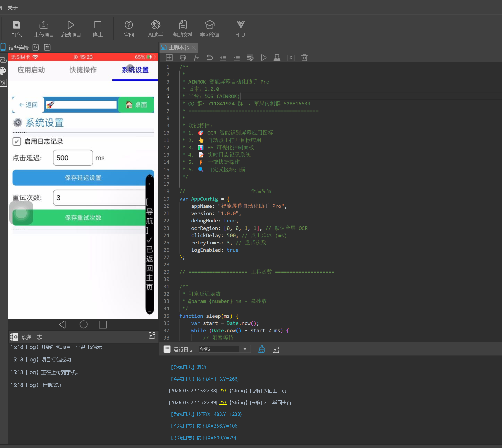This screenshot has height=448, width=502.
Task: Pop out the 设备日志 panel
Action: tap(152, 336)
